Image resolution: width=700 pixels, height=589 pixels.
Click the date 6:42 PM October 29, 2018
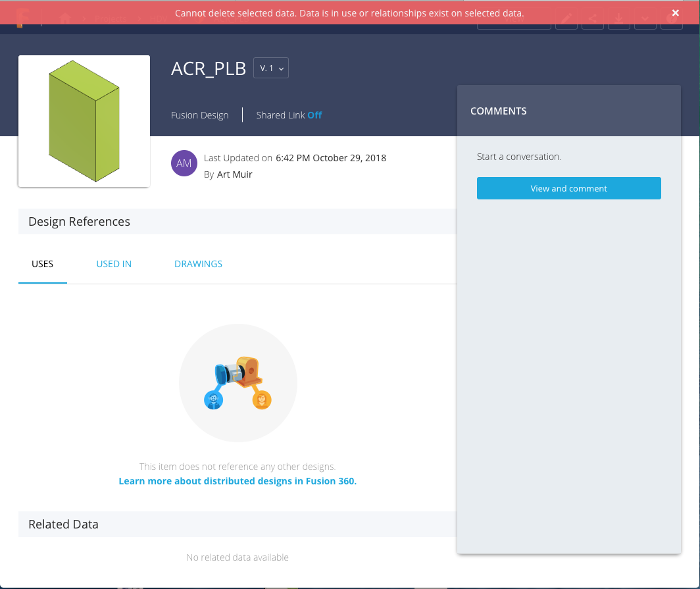coord(331,158)
